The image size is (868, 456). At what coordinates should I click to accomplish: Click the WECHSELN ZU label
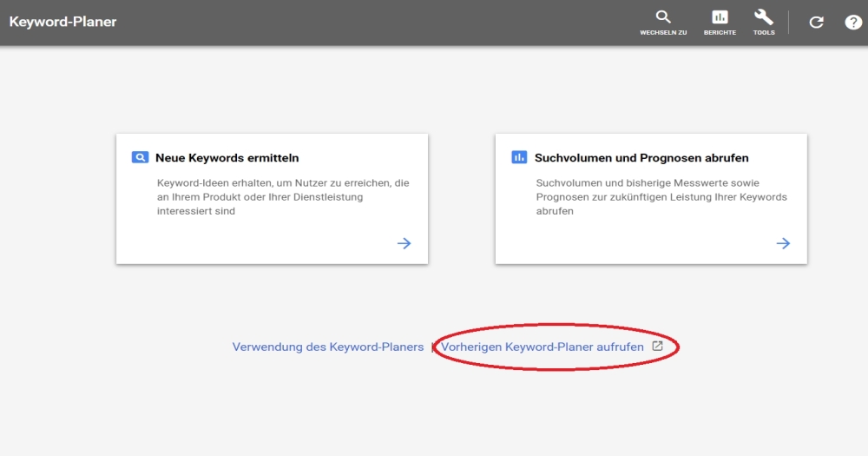tap(663, 33)
